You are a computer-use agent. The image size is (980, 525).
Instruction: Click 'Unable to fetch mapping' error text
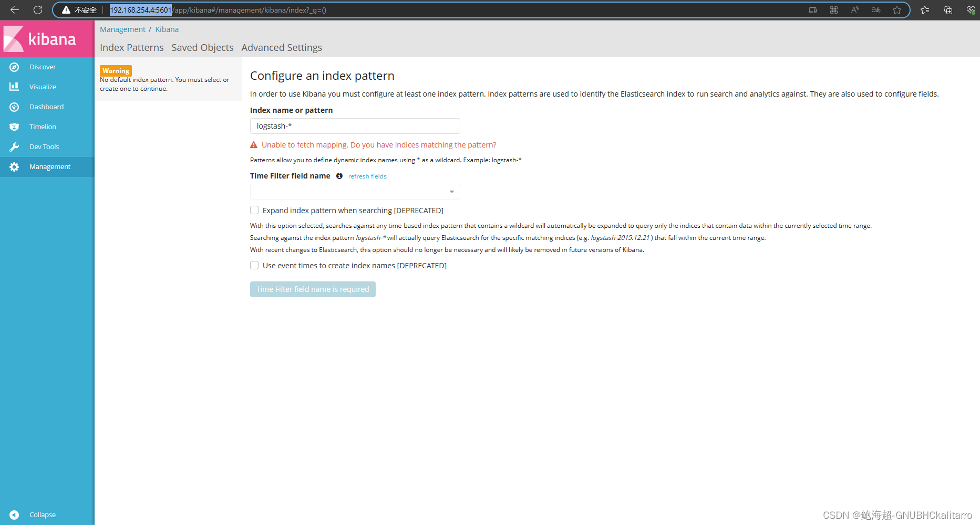tap(379, 145)
